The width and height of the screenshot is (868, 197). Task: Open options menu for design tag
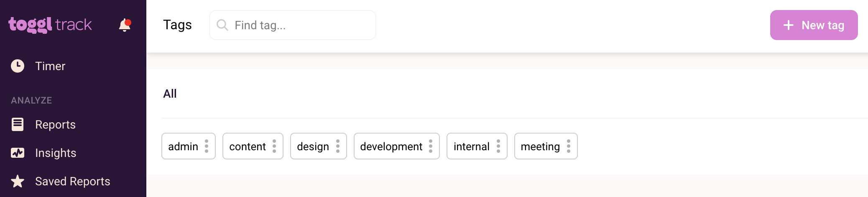point(338,146)
